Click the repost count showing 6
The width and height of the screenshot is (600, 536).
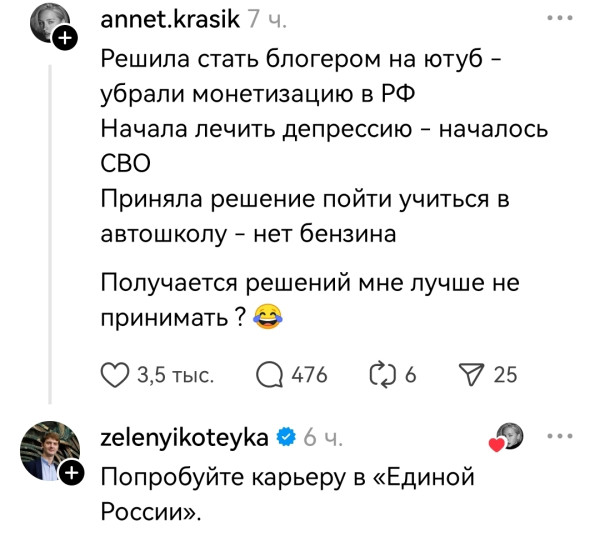[x=410, y=375]
